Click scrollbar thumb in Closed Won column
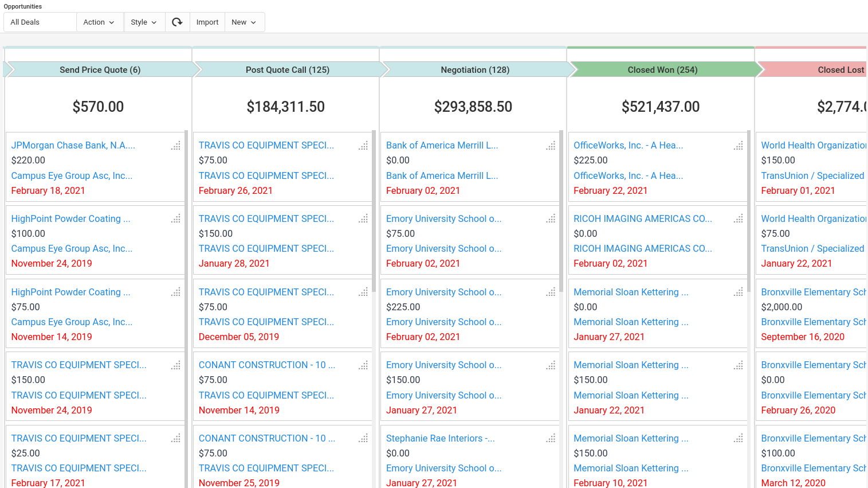This screenshot has width=868, height=488. click(x=749, y=212)
